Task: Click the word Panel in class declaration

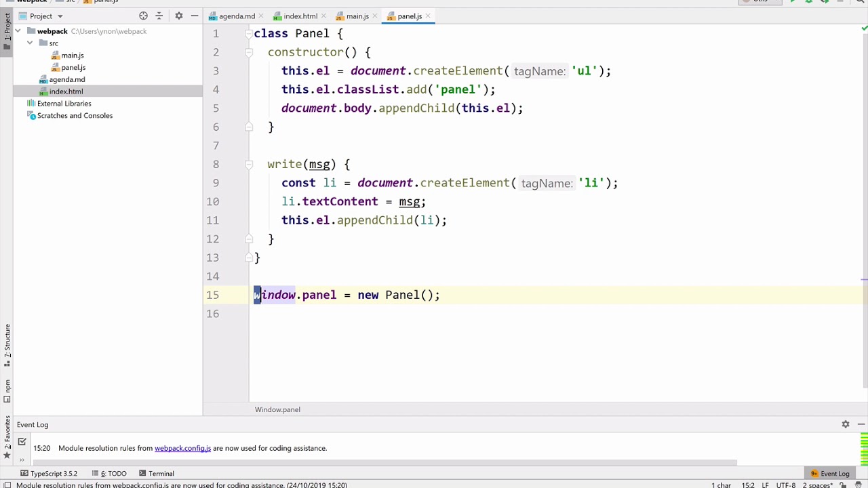Action: coord(312,33)
